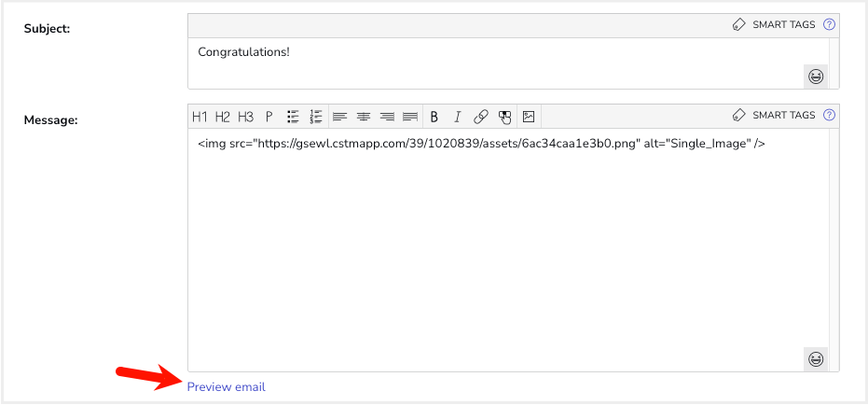Open help icon beside Message Smart Tags
868x405 pixels.
click(829, 115)
